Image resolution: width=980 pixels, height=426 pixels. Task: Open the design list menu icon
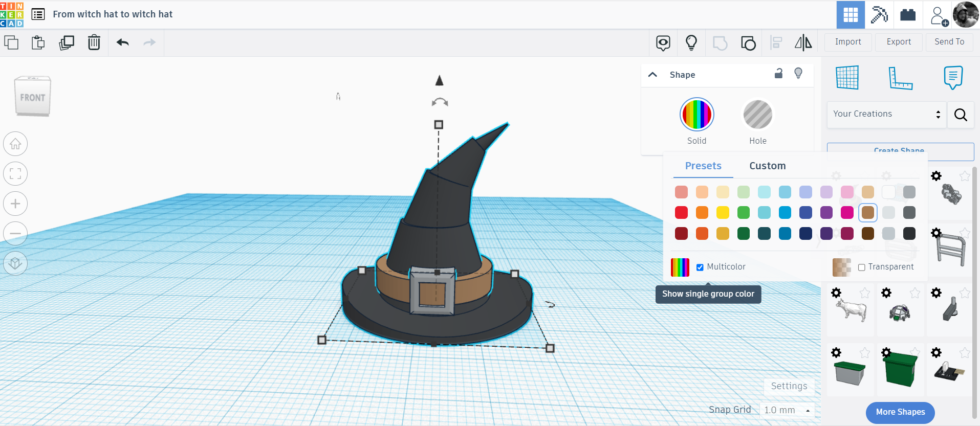click(38, 14)
